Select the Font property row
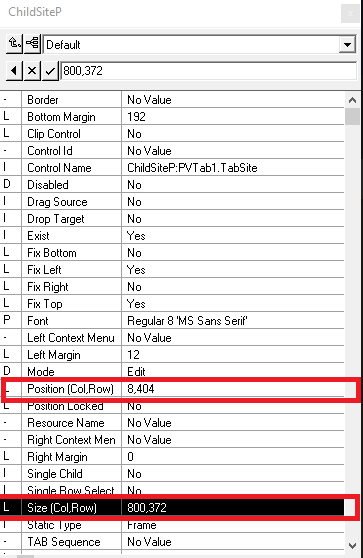The width and height of the screenshot is (363, 558). (x=172, y=321)
